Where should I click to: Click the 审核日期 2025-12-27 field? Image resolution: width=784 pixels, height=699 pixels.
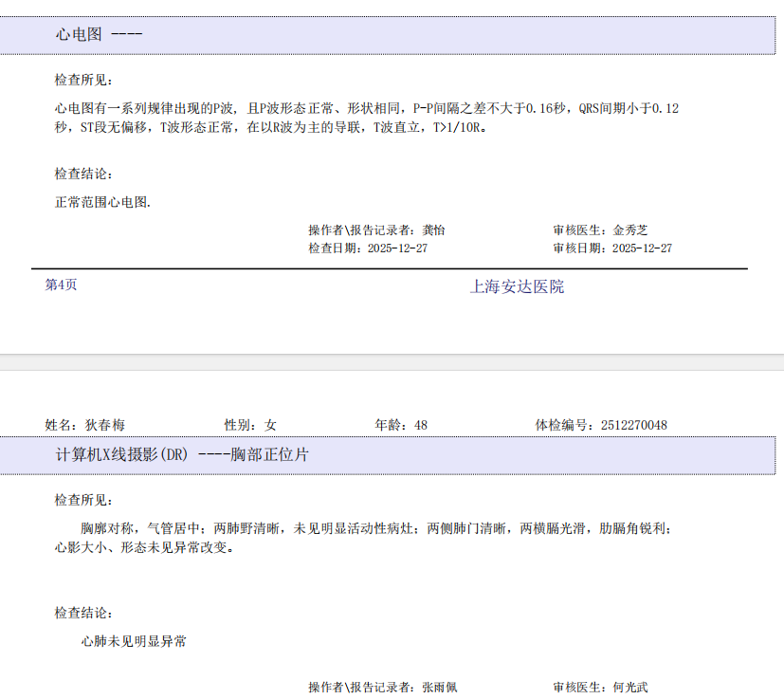612,248
